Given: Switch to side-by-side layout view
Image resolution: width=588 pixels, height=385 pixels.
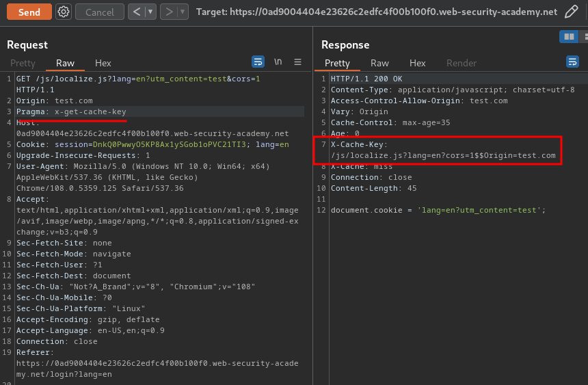Looking at the screenshot, I should click(x=569, y=37).
